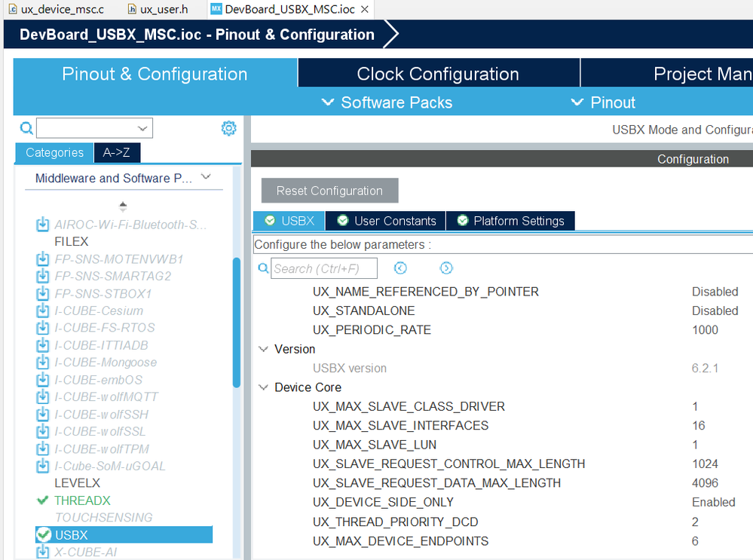Click the Reset Configuration button
Image resolution: width=753 pixels, height=560 pixels.
pyautogui.click(x=330, y=191)
